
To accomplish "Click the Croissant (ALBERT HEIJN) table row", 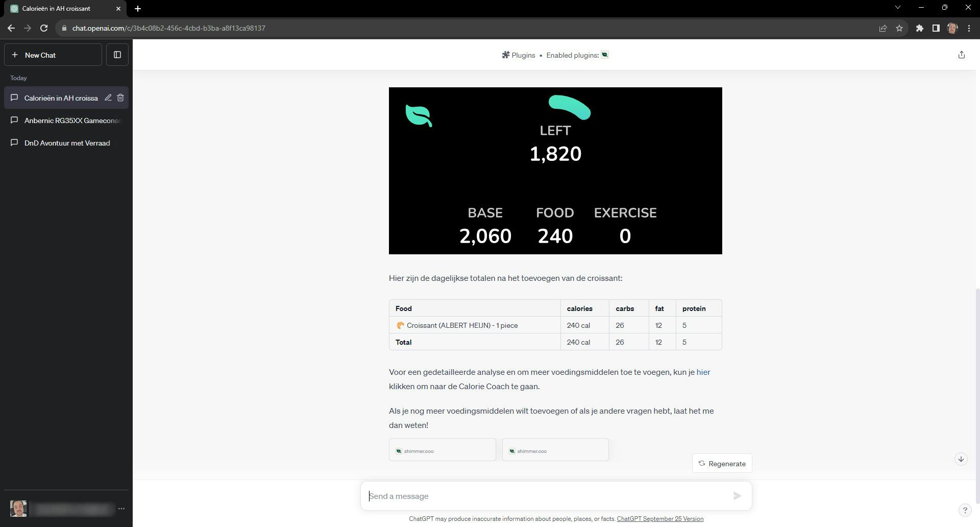I will pos(555,325).
